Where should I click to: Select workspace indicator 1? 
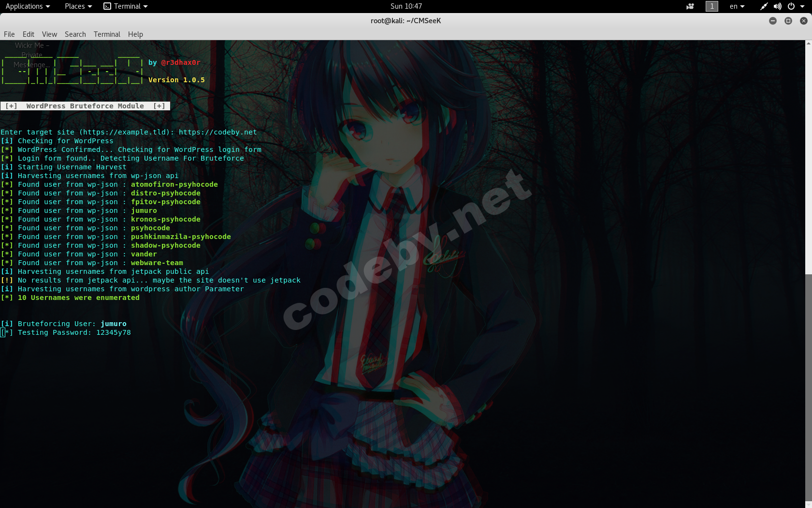pyautogui.click(x=712, y=6)
